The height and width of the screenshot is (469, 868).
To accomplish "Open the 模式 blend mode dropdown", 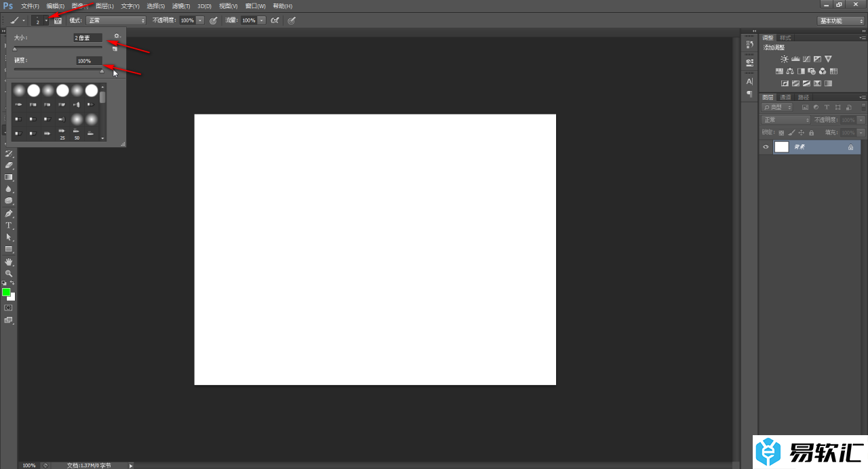I will (x=115, y=20).
